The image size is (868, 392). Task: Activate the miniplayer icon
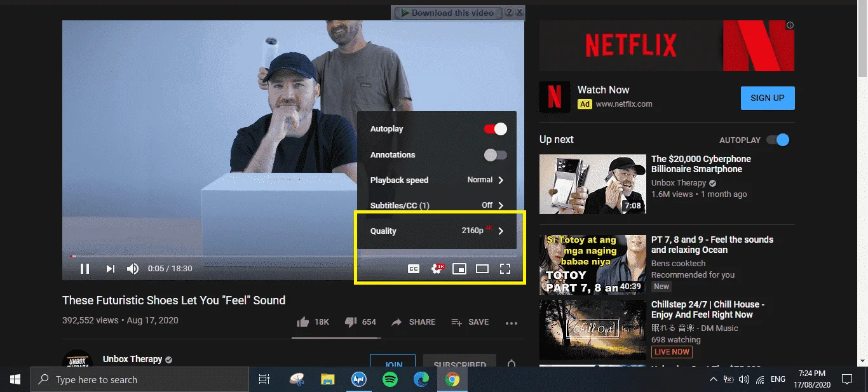tap(459, 269)
